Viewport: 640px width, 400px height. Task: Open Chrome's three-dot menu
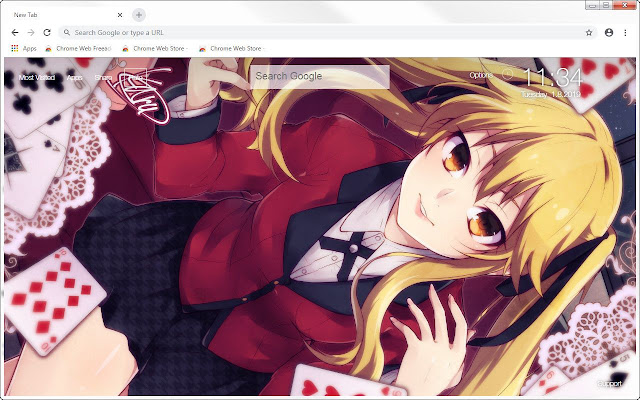pyautogui.click(x=625, y=33)
